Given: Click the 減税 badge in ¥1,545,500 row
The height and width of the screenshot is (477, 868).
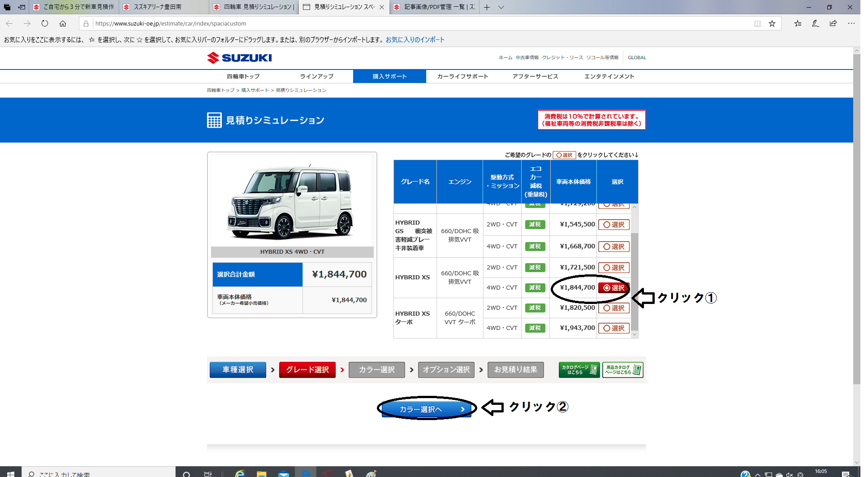Looking at the screenshot, I should 535,225.
